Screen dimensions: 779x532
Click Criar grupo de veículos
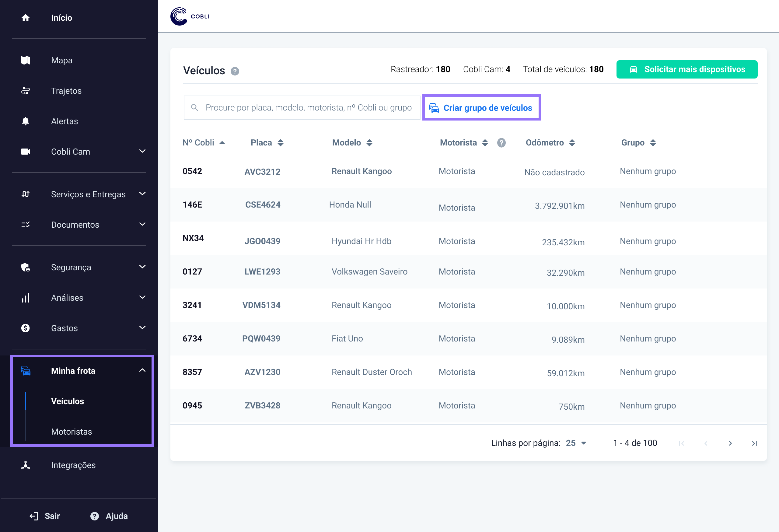coord(481,108)
